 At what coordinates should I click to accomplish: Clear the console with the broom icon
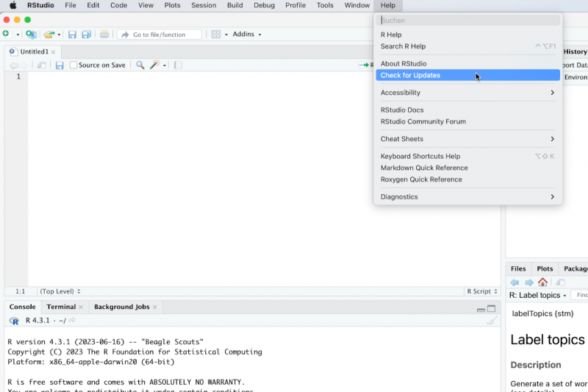(x=492, y=321)
